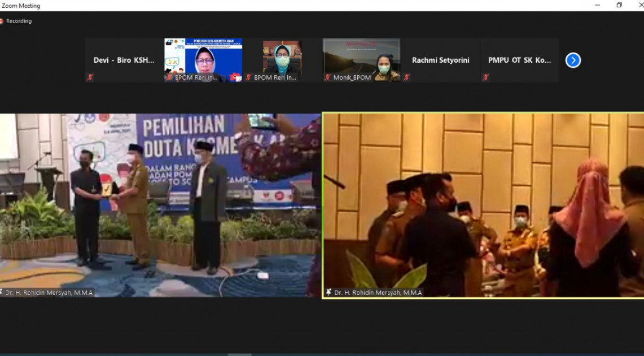Viewport: 644px width, 356px height.
Task: Click the pin icon on the highlighted right video
Action: tap(328, 292)
